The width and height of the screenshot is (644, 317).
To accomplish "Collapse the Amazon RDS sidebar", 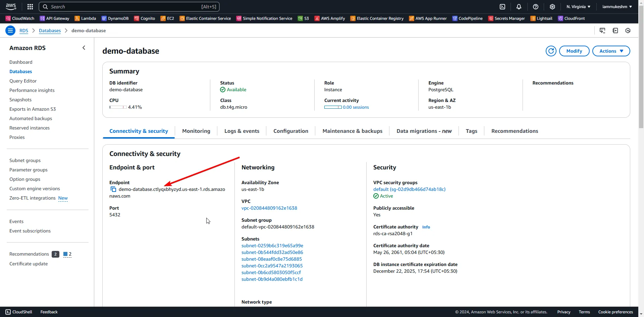I will click(84, 48).
